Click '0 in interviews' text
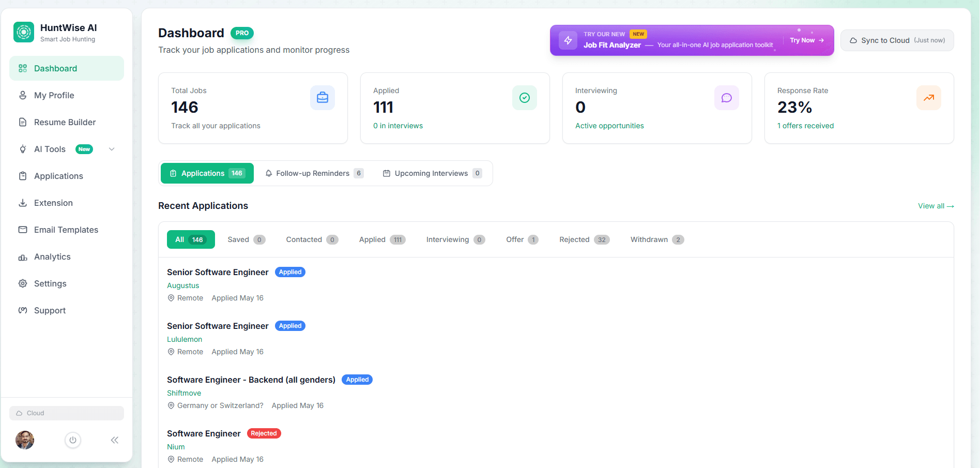Screen dimensions: 980x468 coord(398,126)
